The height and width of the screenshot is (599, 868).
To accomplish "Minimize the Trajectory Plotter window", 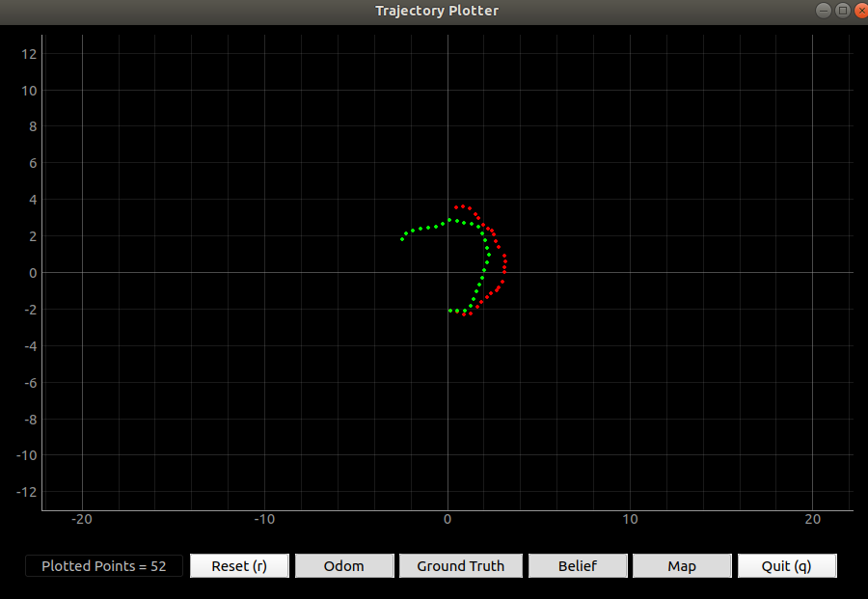I will 824,11.
